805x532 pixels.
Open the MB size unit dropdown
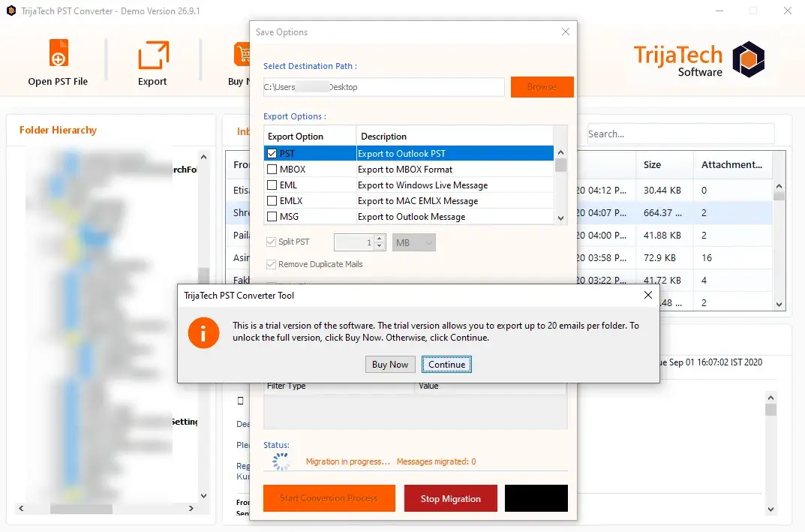tap(414, 242)
